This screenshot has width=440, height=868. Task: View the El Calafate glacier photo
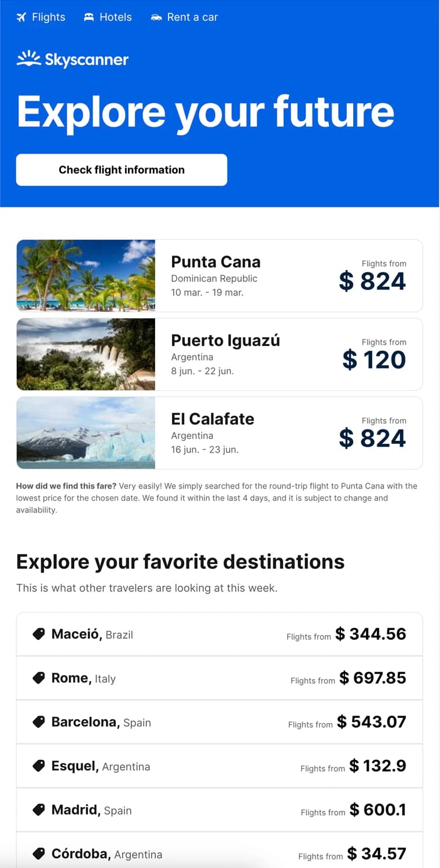86,433
